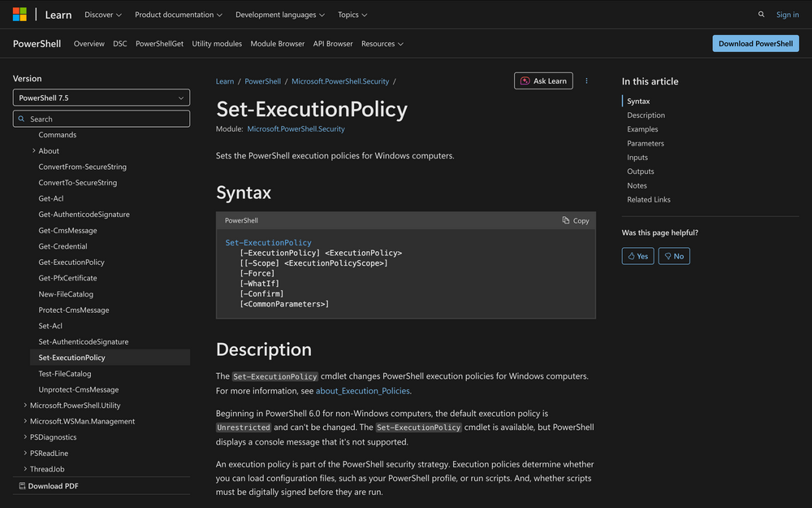Open the about_Execution_Policies link
This screenshot has height=508, width=812.
click(362, 390)
